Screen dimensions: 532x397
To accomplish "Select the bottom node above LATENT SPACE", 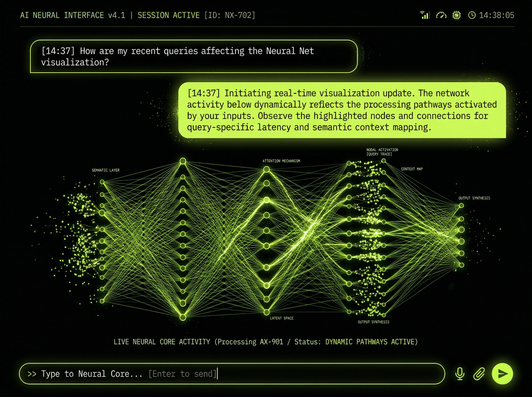I will [266, 312].
